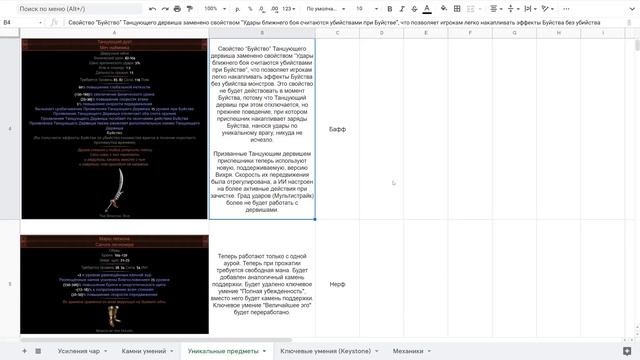The image size is (640, 360).
Task: Select row 5 header
Action: [10, 284]
